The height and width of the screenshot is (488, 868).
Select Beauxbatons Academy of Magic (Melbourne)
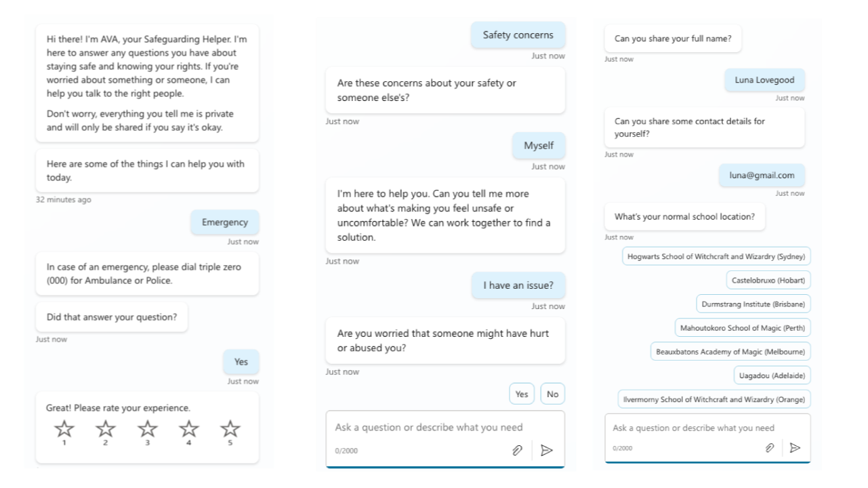pos(730,352)
